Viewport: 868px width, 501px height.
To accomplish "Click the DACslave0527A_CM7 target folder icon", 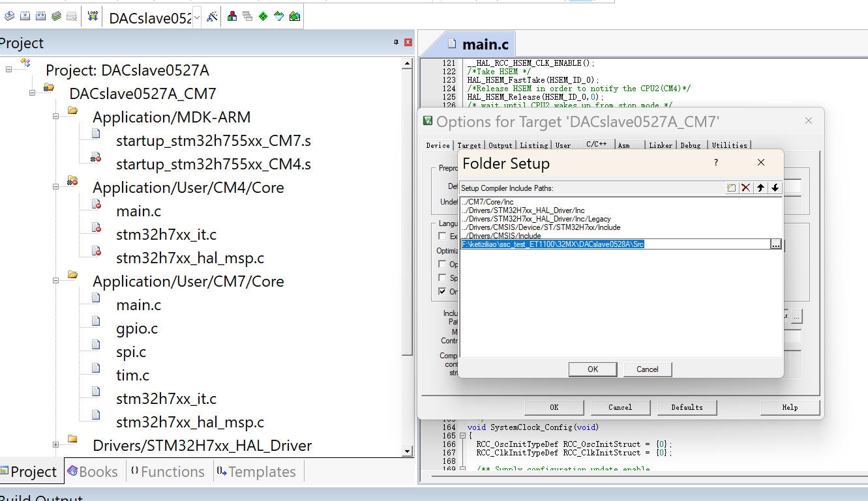I will [49, 87].
